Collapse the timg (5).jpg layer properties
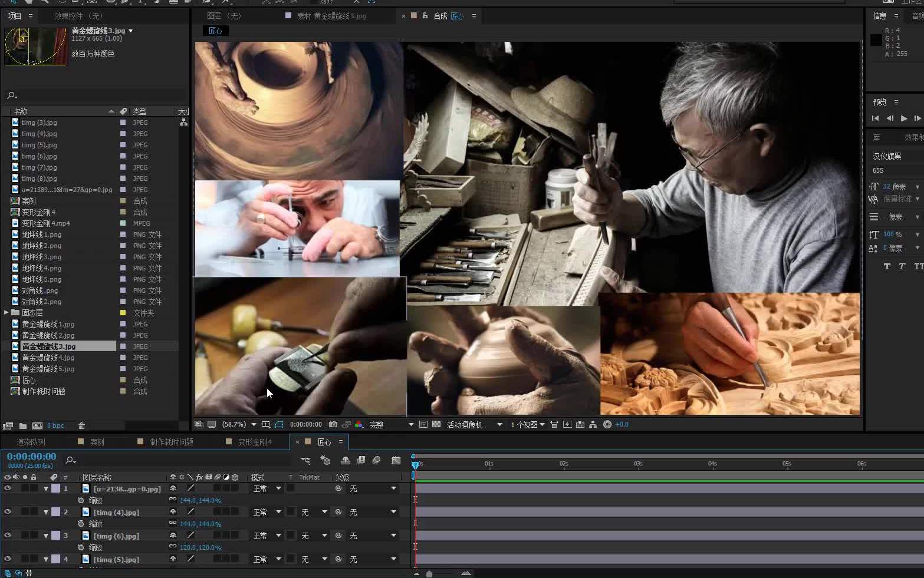Screen dimensions: 924x578 pyautogui.click(x=46, y=559)
